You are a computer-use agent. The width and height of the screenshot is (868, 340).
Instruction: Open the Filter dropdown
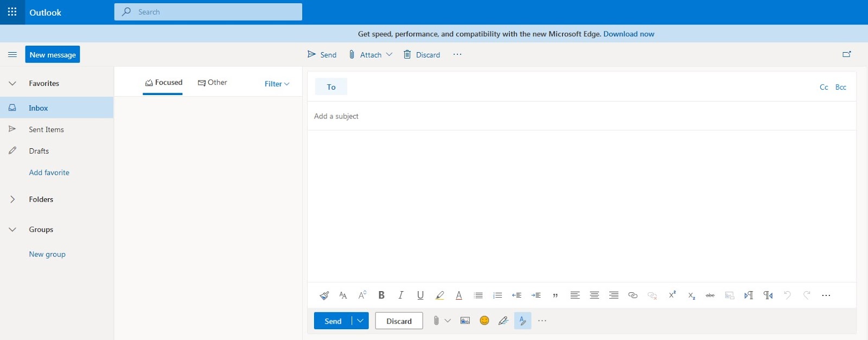(277, 84)
